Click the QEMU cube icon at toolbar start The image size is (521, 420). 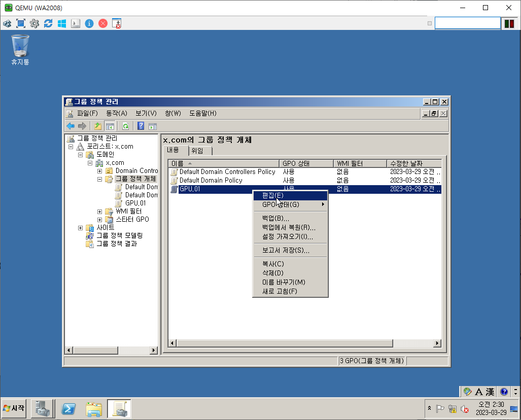7,23
